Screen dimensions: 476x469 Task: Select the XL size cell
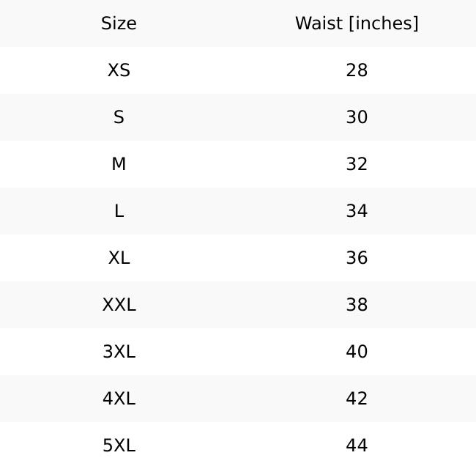click(119, 258)
